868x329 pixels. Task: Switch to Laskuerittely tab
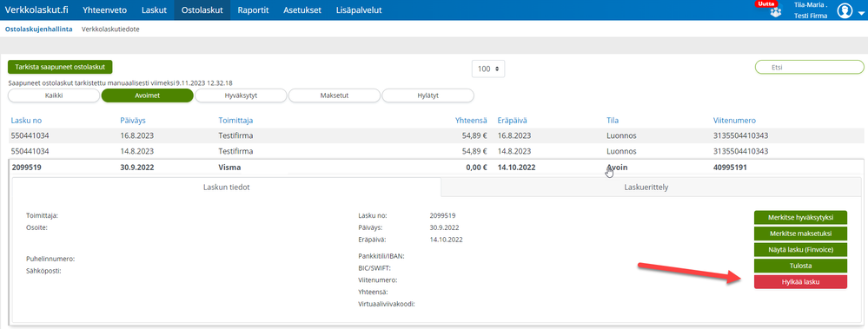coord(651,188)
